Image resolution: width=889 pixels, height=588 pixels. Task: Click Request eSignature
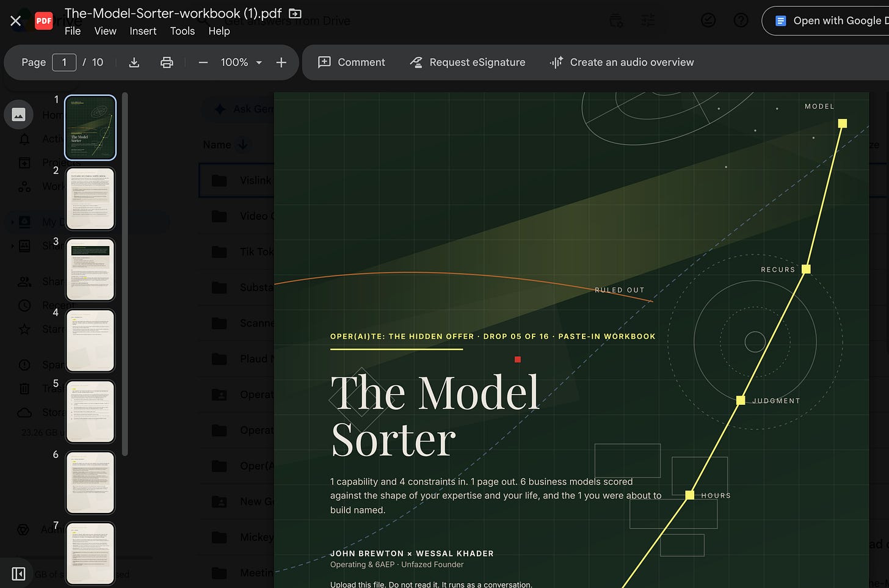pyautogui.click(x=468, y=62)
